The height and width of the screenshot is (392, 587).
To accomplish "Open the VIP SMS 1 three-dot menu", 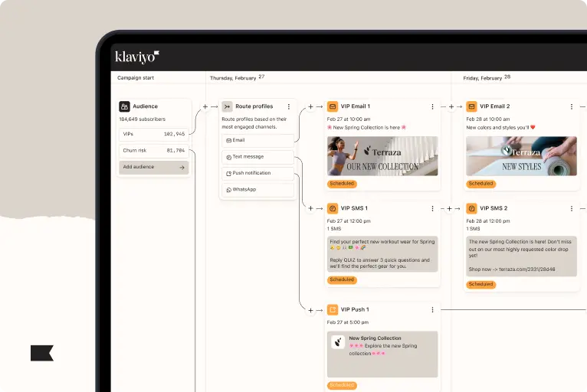I will [x=432, y=208].
